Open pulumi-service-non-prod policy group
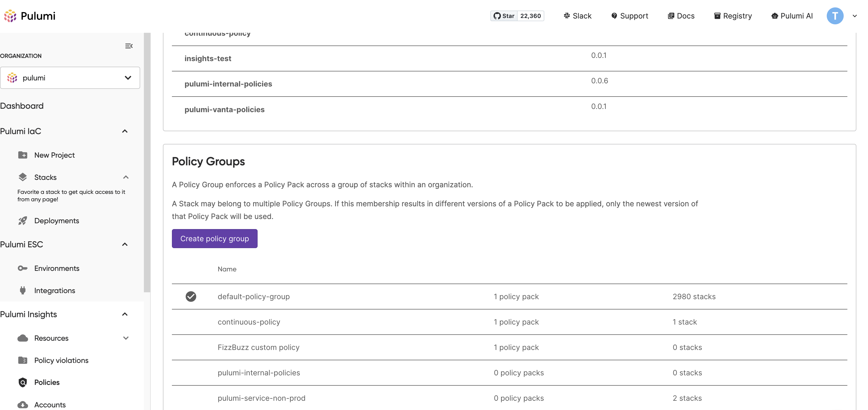Screen dimensions: 868x410 point(262,398)
